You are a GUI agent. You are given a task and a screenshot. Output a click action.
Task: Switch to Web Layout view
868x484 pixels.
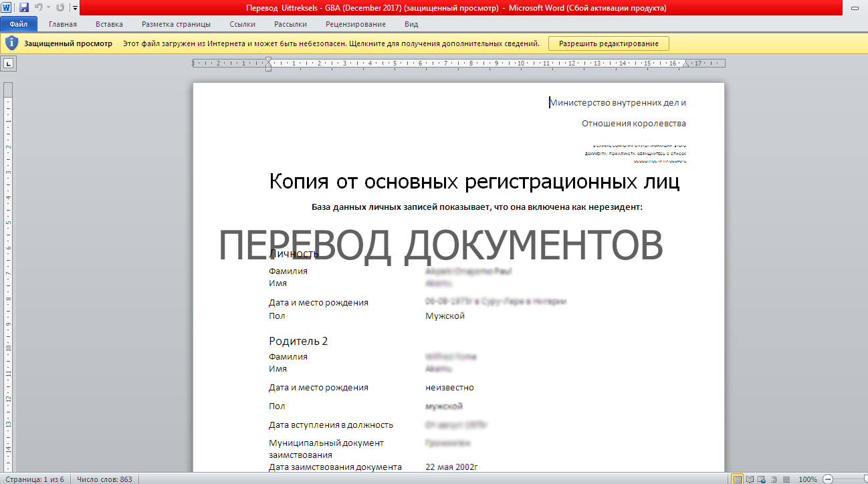click(763, 479)
